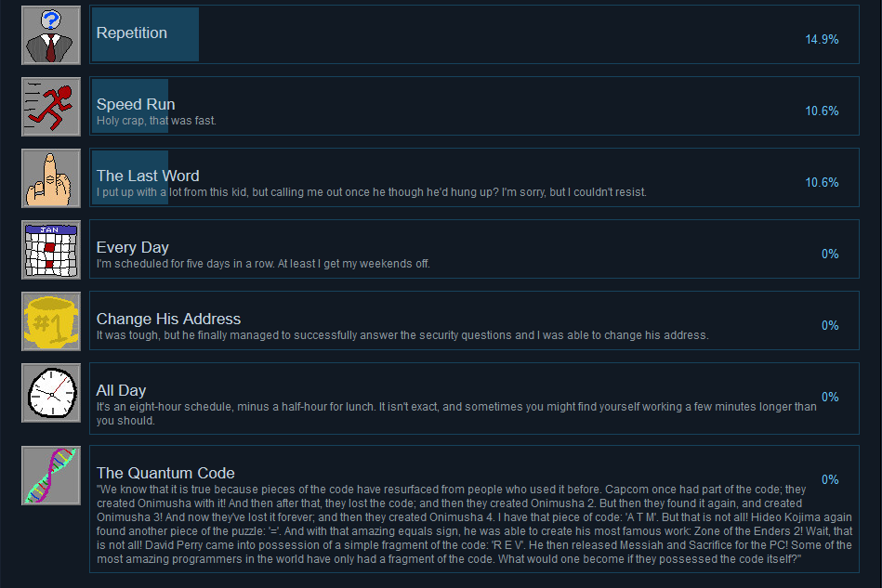Click the Change His Address trophy mug icon
This screenshot has width=882, height=588.
[51, 321]
